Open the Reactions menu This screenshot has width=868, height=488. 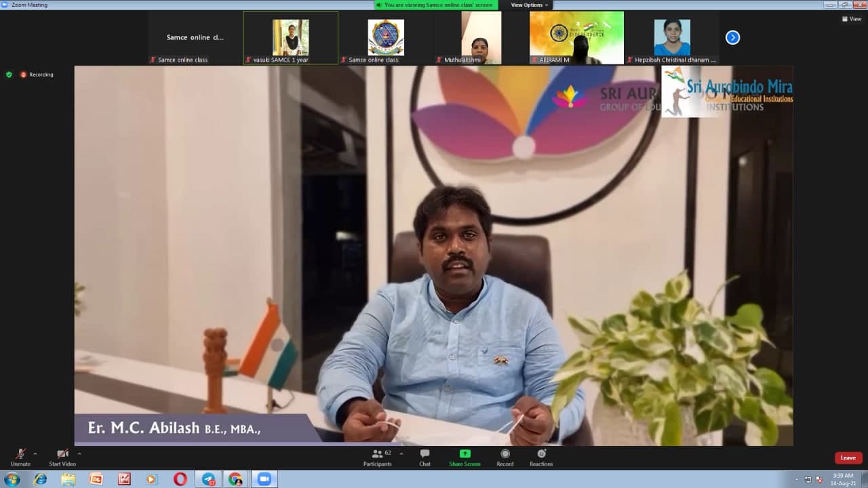(x=541, y=455)
